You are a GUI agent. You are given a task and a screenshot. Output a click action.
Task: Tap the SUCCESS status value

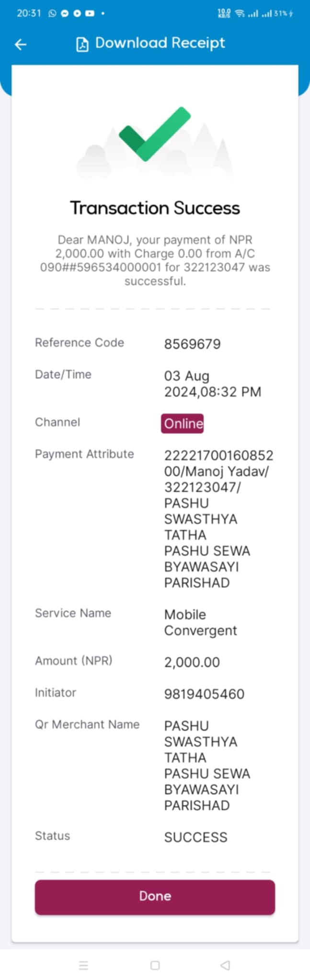[195, 837]
